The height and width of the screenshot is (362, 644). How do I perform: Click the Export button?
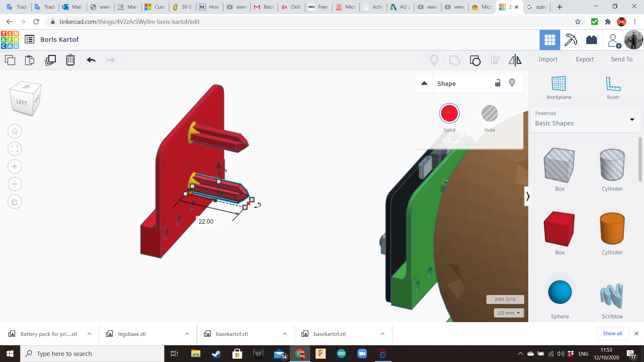coord(585,59)
